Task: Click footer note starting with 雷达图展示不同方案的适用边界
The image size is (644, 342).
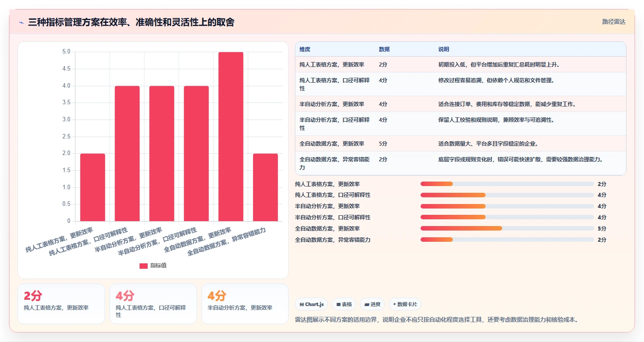Action: tap(437, 320)
